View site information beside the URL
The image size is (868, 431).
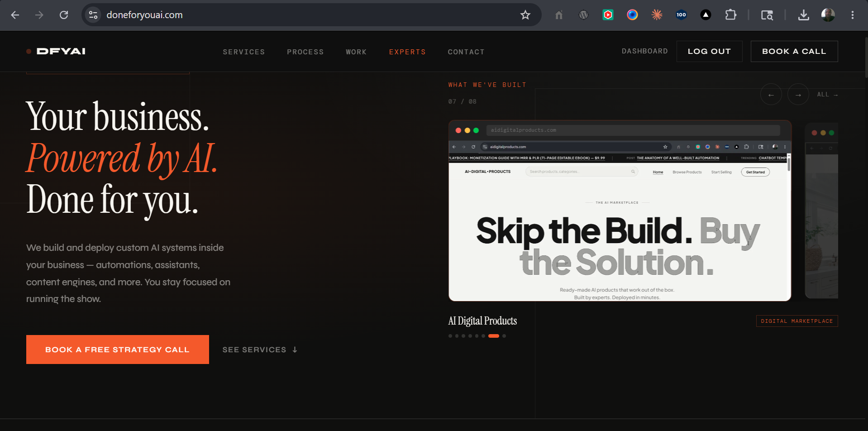click(x=93, y=15)
